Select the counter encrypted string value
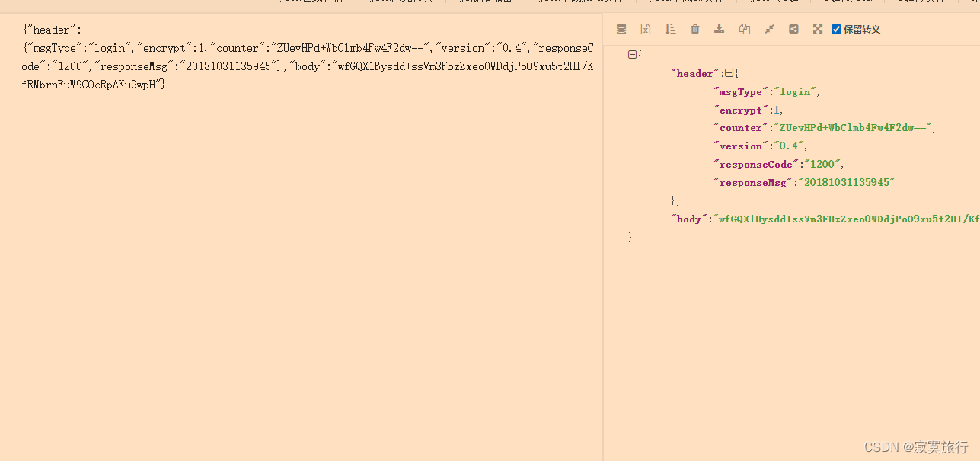This screenshot has height=461, width=980. 853,127
